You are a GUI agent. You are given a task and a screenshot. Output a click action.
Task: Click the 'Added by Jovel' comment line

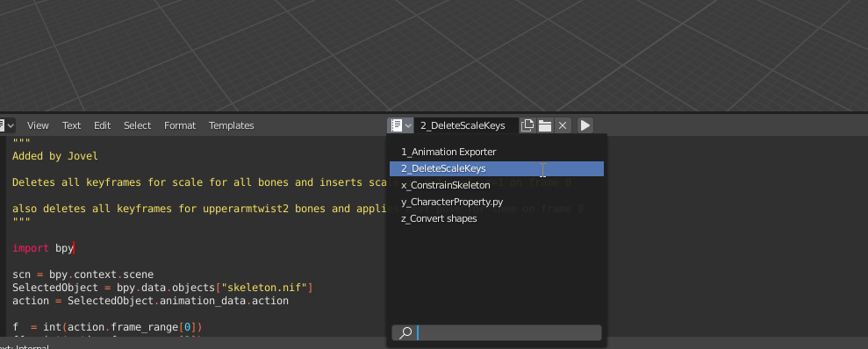55,157
